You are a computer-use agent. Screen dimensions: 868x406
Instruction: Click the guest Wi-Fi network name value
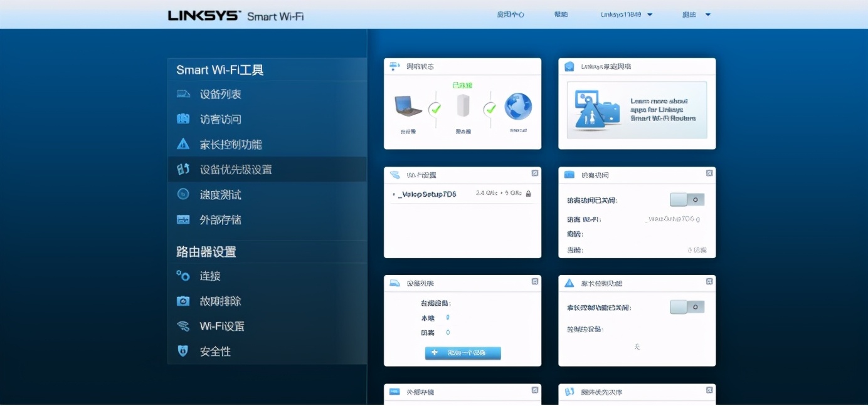(x=672, y=219)
